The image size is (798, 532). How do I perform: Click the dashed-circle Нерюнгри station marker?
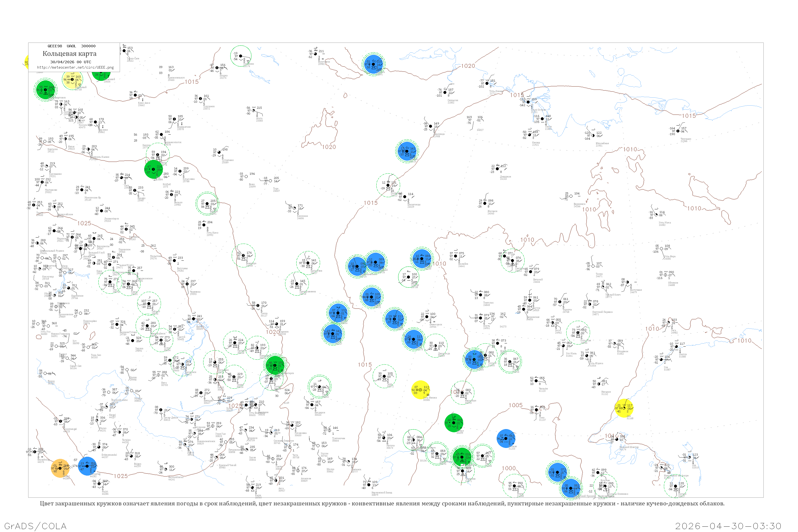pyautogui.click(x=462, y=393)
